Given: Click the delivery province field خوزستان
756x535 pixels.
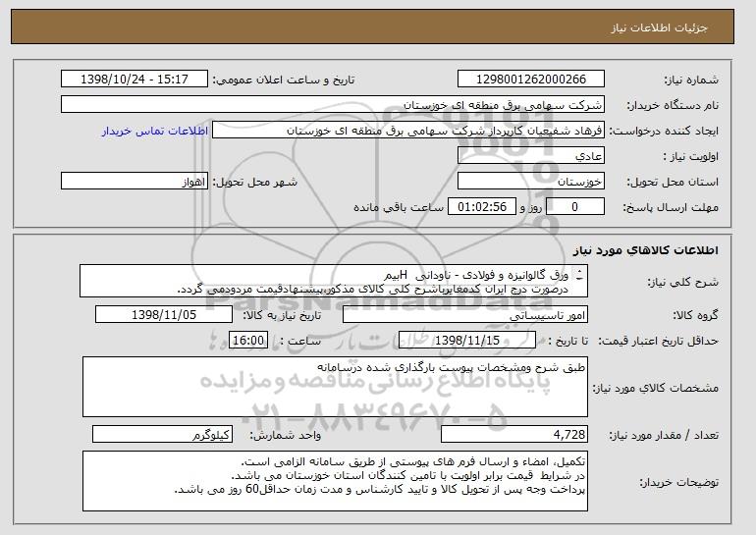Looking at the screenshot, I should pos(531,182).
